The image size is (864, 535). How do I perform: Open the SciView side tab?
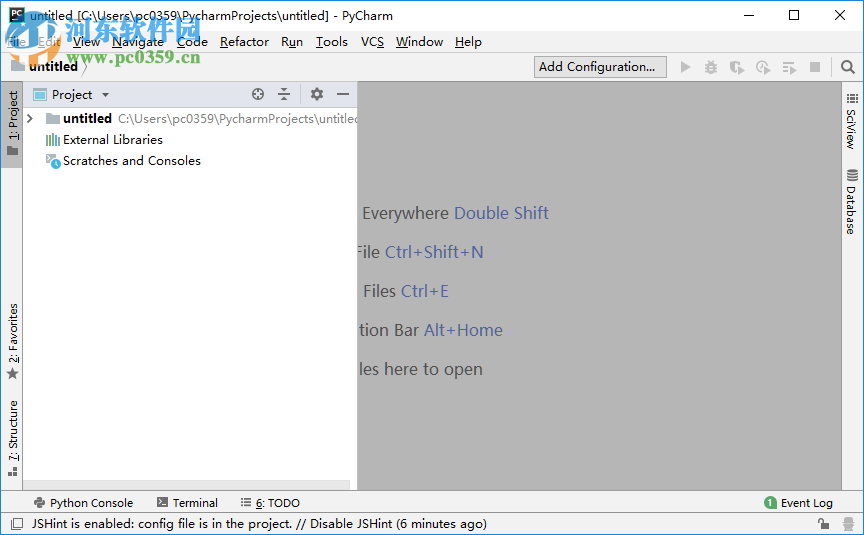[852, 121]
